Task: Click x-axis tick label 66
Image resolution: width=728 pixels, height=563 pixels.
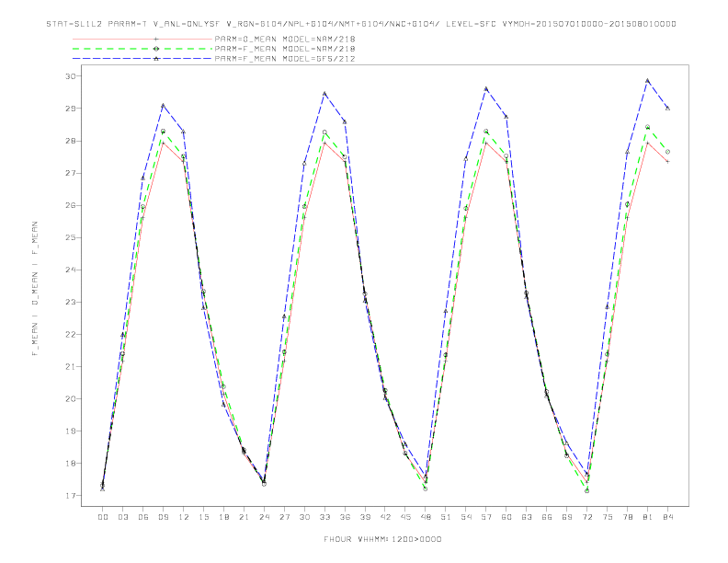Action: pos(547,517)
